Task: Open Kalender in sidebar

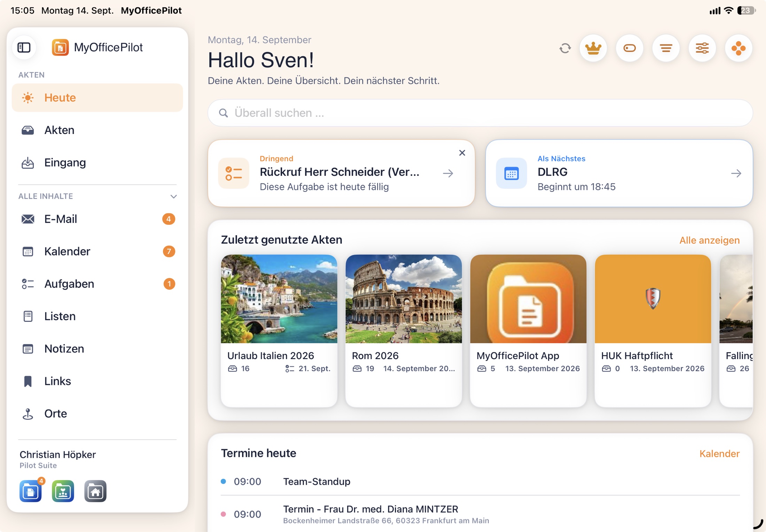Action: 97,251
